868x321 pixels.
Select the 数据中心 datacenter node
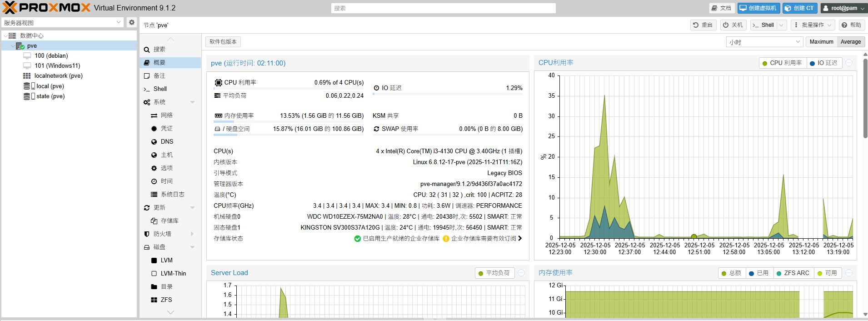pos(31,35)
